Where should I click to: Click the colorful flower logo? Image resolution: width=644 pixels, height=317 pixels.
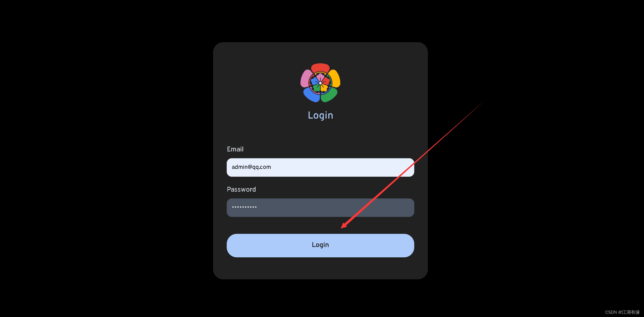tap(320, 83)
